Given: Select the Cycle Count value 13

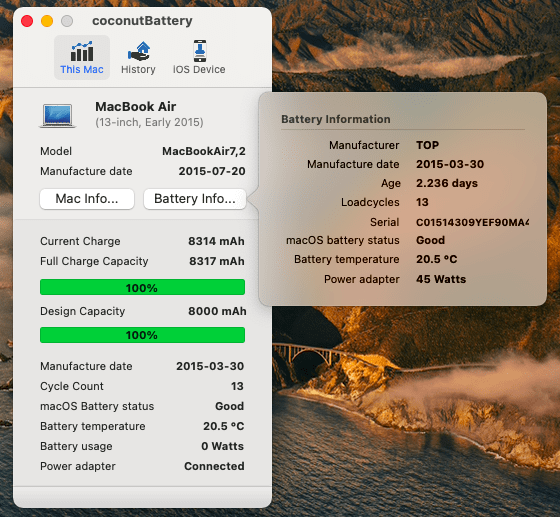Looking at the screenshot, I should click(x=238, y=386).
